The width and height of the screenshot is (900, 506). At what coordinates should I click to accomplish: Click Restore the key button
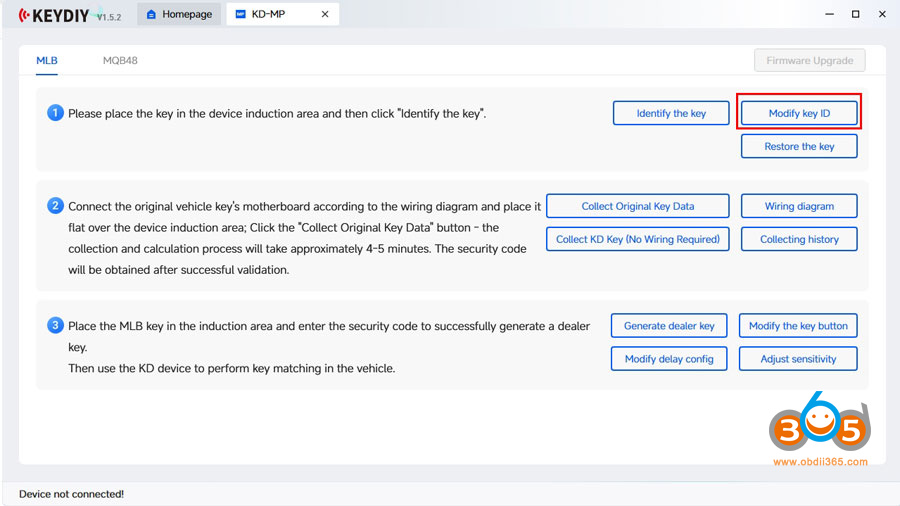[799, 146]
